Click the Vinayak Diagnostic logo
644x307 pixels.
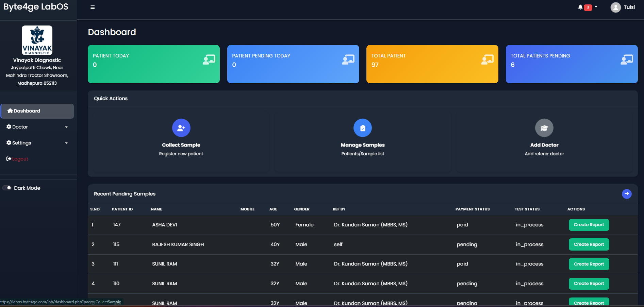click(37, 40)
